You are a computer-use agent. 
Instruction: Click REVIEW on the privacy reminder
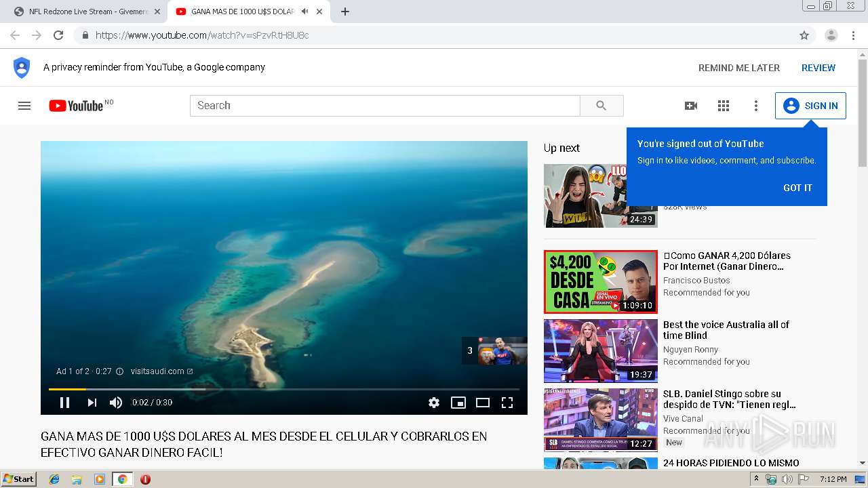818,68
